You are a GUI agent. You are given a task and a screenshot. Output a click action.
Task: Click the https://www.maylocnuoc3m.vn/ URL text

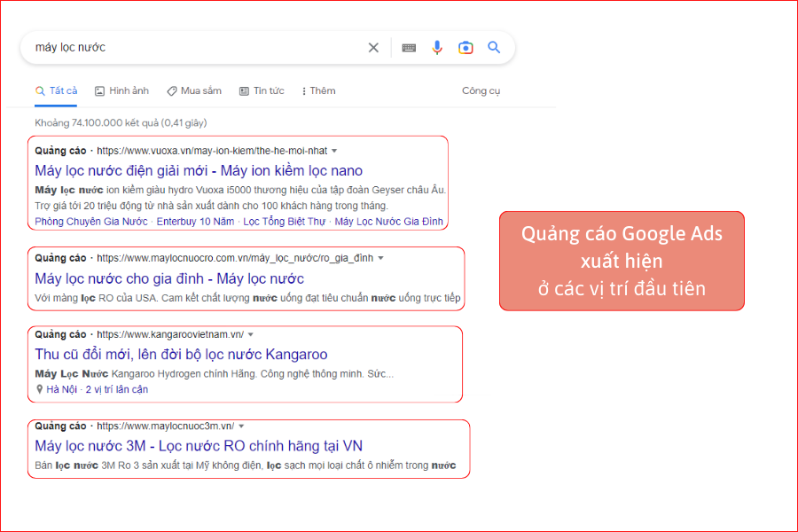[166, 426]
